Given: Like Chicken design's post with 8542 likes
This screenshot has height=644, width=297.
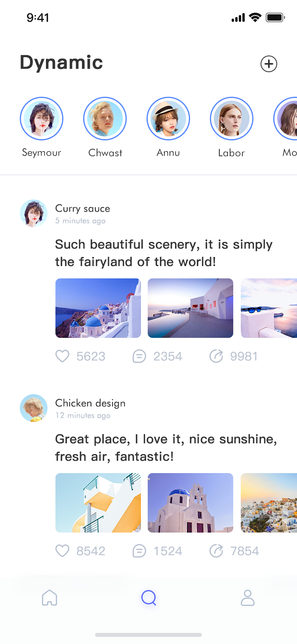Looking at the screenshot, I should 63,551.
